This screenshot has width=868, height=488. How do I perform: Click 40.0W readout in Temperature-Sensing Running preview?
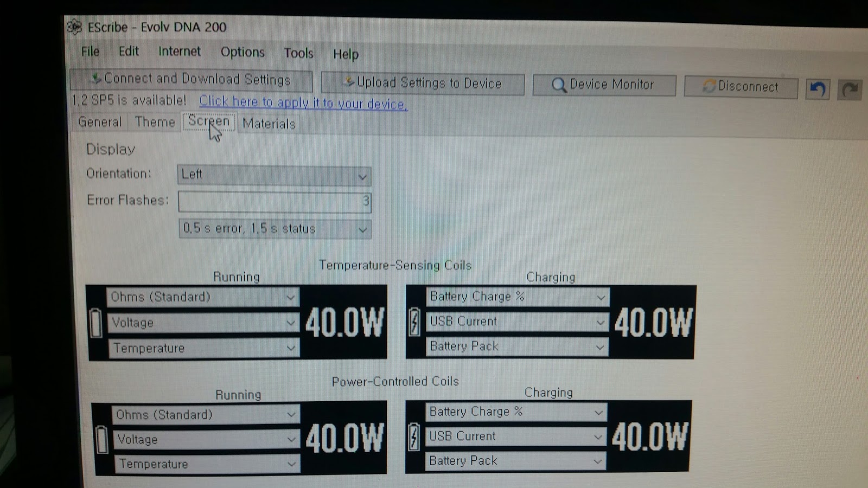(345, 323)
